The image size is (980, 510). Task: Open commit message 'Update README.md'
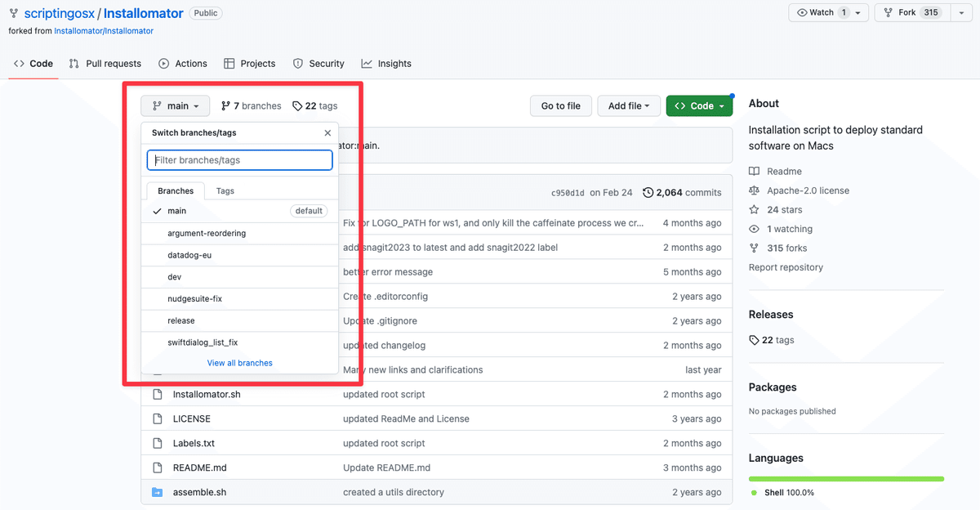pyautogui.click(x=386, y=467)
